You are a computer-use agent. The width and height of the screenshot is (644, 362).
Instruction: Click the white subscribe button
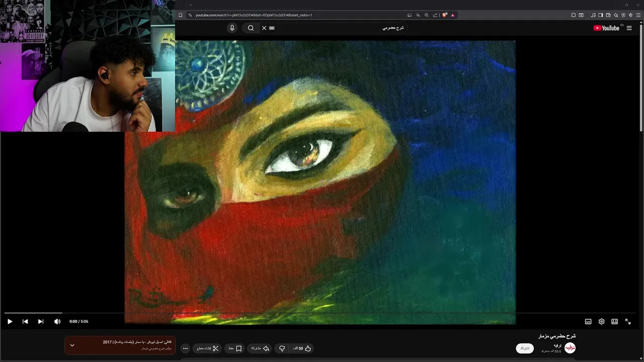(x=525, y=348)
